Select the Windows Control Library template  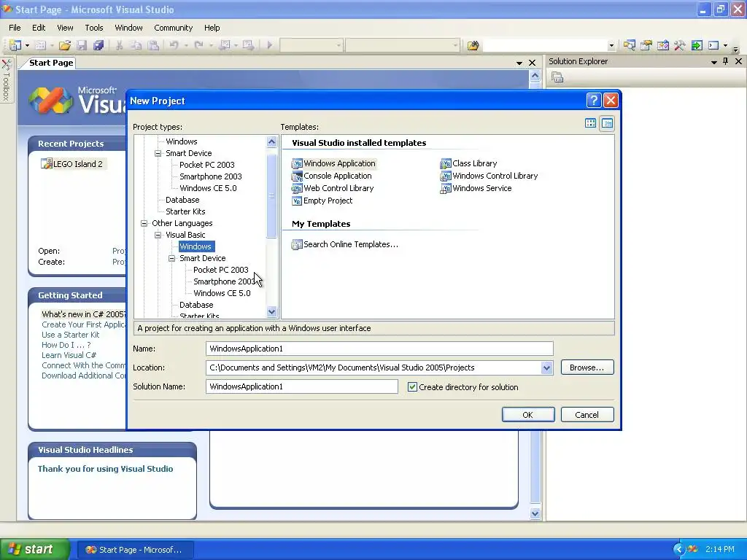[x=489, y=176]
